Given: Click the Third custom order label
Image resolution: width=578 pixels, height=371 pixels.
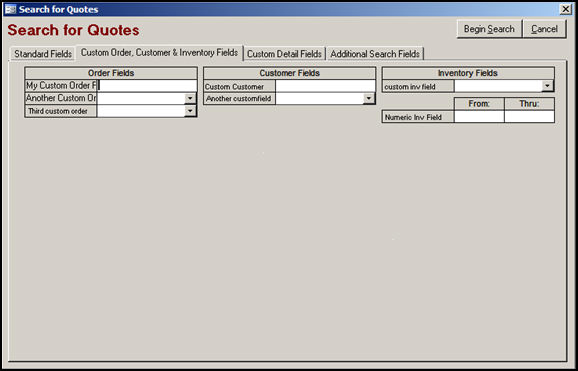Looking at the screenshot, I should (61, 111).
